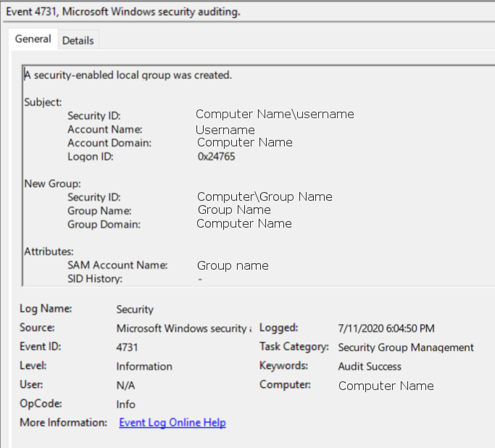Click the Subject Security ID value
The image size is (495, 448).
(x=275, y=115)
